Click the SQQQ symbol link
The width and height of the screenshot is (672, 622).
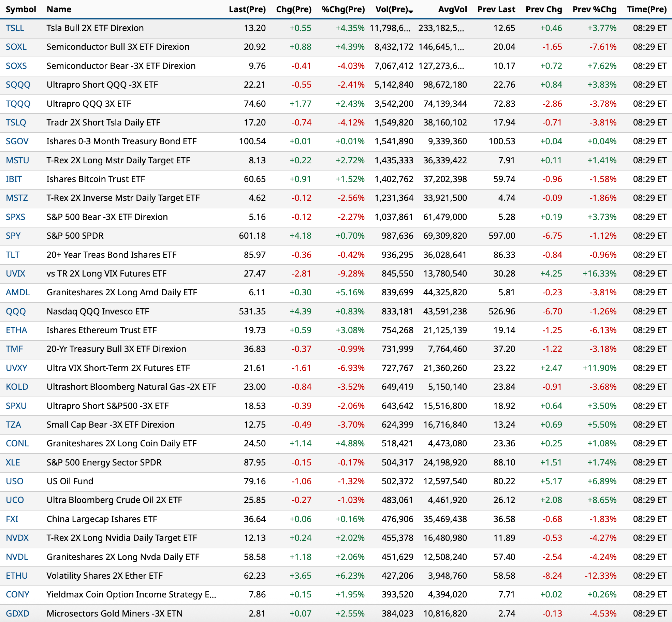[18, 85]
